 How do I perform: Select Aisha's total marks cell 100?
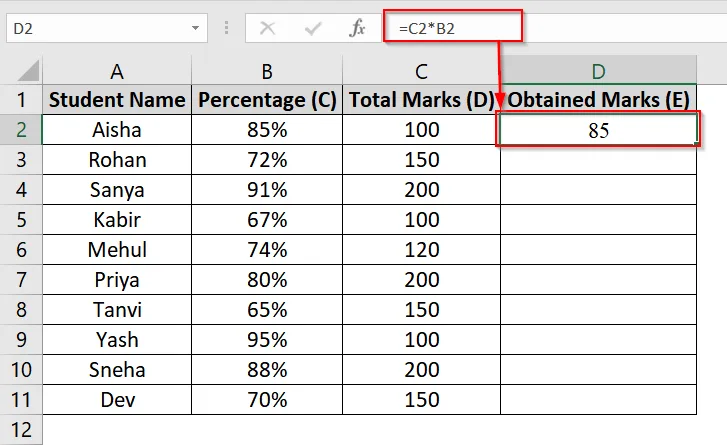pos(421,130)
